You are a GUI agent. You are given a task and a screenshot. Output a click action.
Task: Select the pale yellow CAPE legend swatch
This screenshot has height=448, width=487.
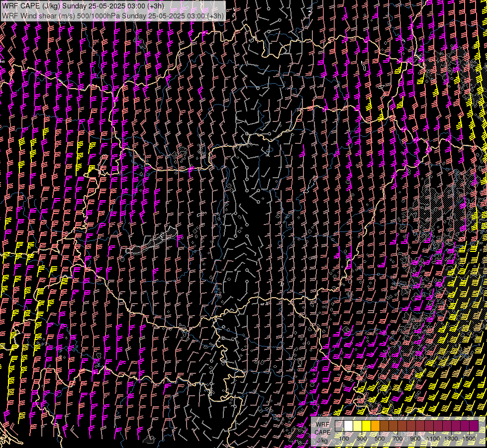click(x=358, y=426)
